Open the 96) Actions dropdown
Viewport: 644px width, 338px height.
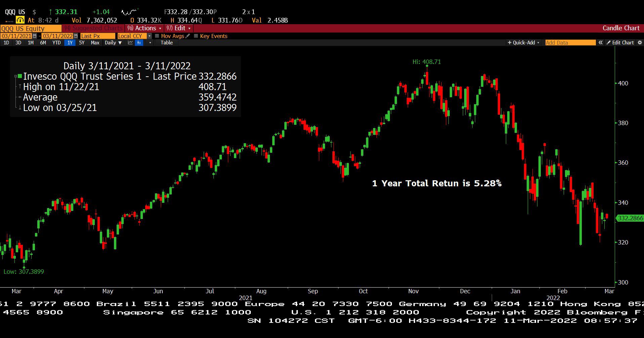(145, 28)
